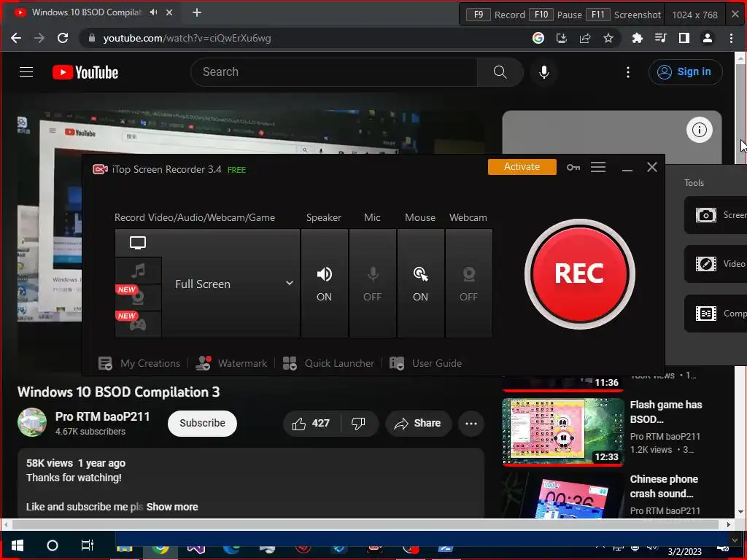
Task: Select the Windows 10 BSOD Compilation tab
Action: point(90,12)
